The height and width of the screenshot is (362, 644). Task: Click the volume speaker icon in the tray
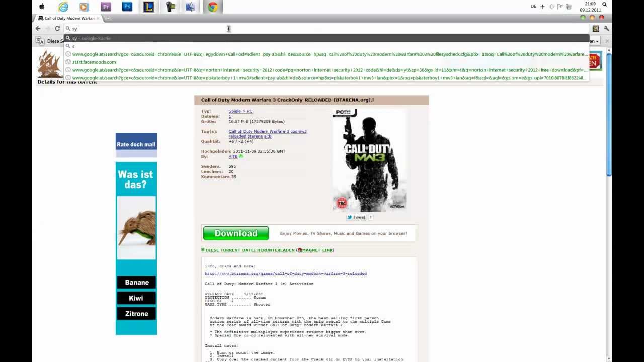(552, 7)
